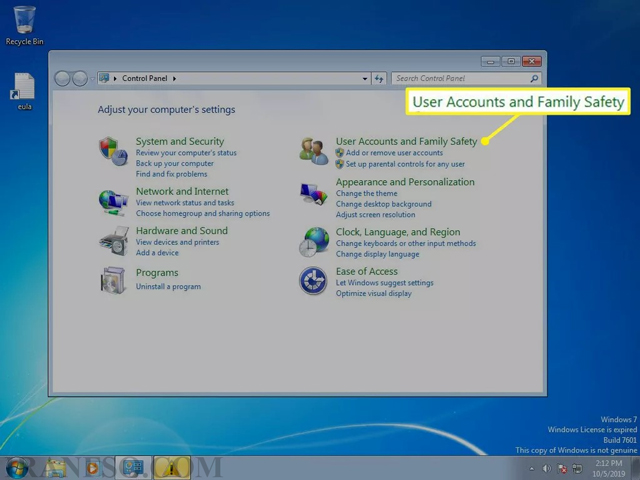Open Ease of Access heading
The image size is (640, 480).
(367, 271)
